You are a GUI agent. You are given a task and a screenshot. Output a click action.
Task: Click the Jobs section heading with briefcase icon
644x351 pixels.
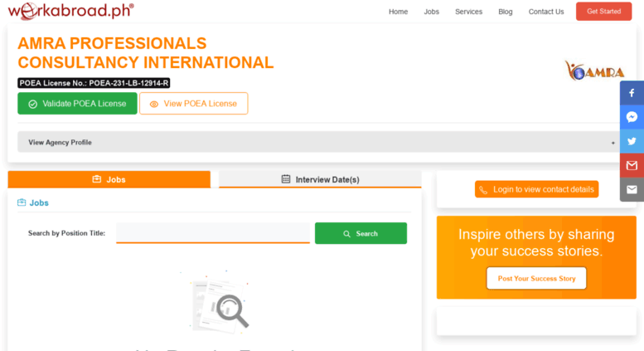[33, 202]
